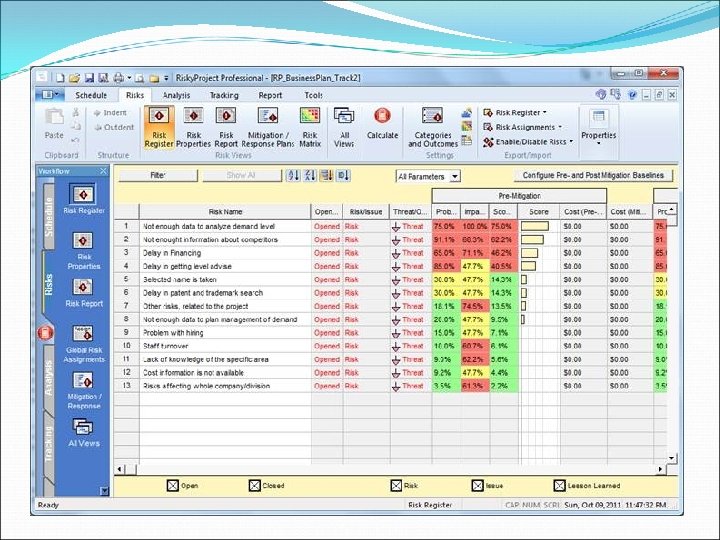720x540 pixels.
Task: Click the Show All button
Action: [x=242, y=175]
